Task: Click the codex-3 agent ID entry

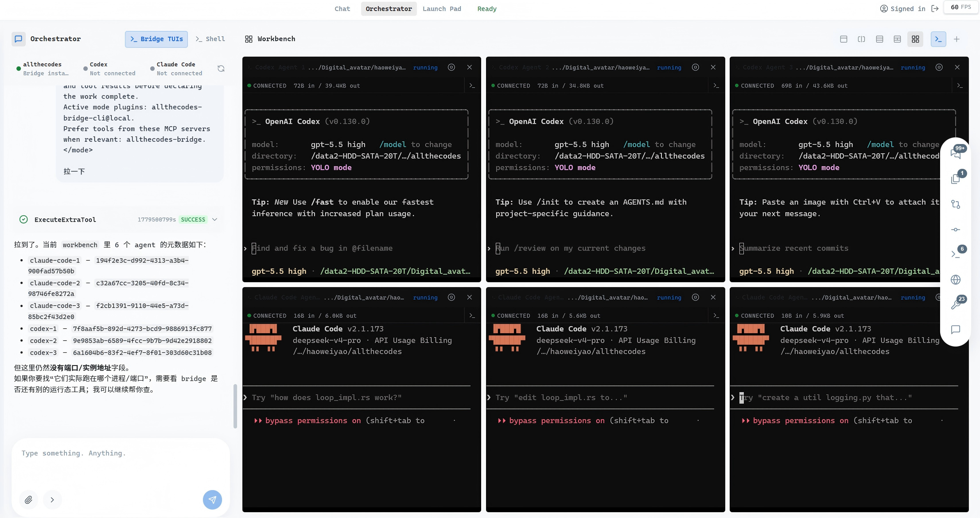Action: [x=121, y=352]
